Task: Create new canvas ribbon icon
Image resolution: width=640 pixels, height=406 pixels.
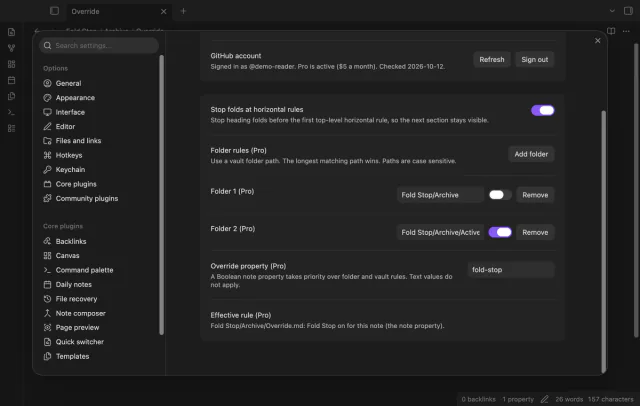Action: click(x=11, y=64)
